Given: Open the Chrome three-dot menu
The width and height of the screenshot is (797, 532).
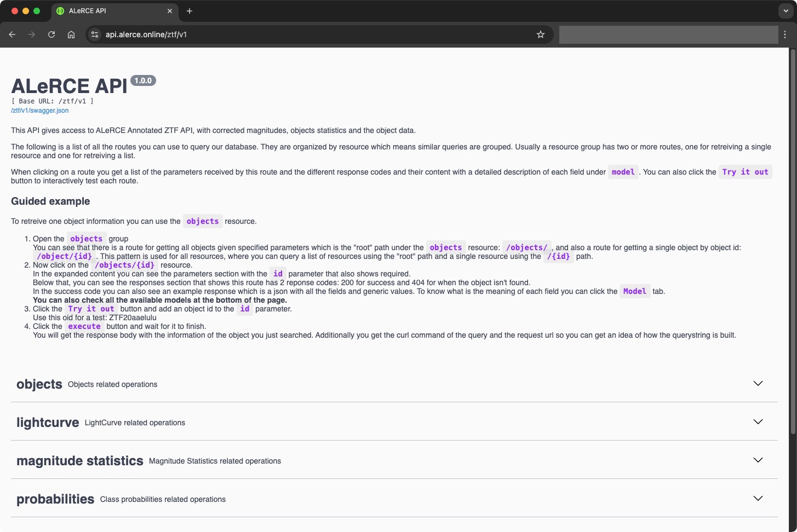Looking at the screenshot, I should pyautogui.click(x=785, y=34).
